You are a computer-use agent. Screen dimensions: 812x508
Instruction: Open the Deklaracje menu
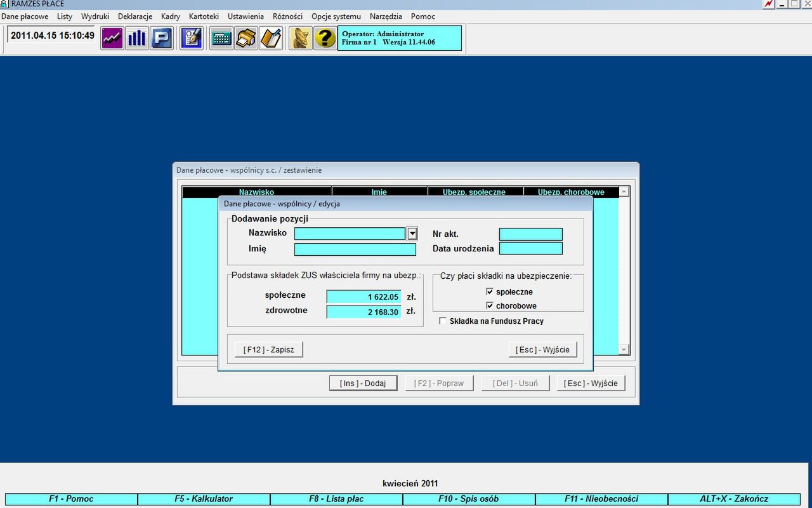click(135, 17)
